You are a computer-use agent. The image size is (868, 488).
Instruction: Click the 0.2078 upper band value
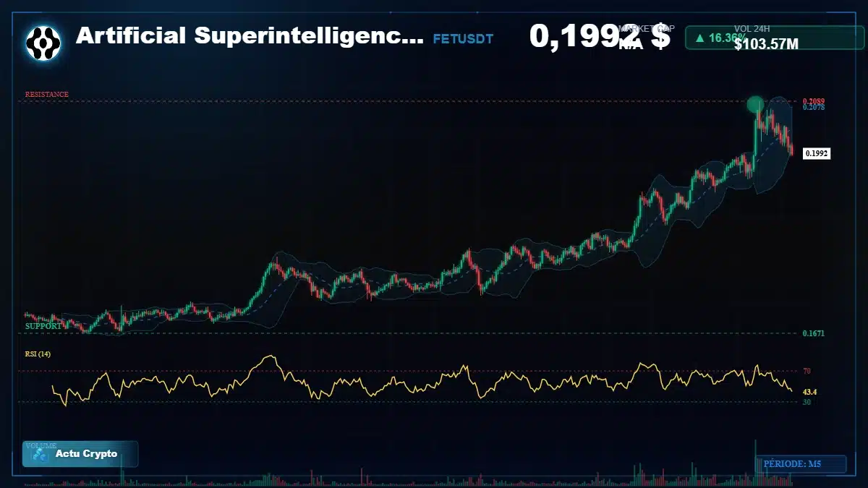814,108
